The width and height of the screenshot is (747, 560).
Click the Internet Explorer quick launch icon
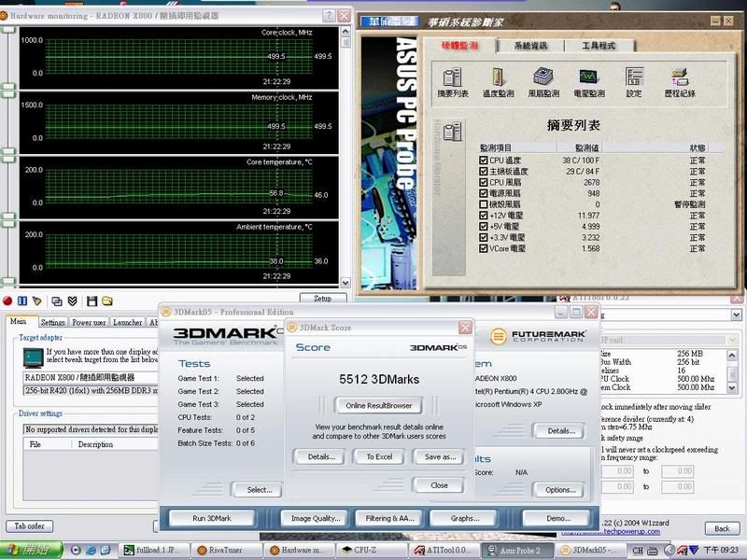coord(91,550)
